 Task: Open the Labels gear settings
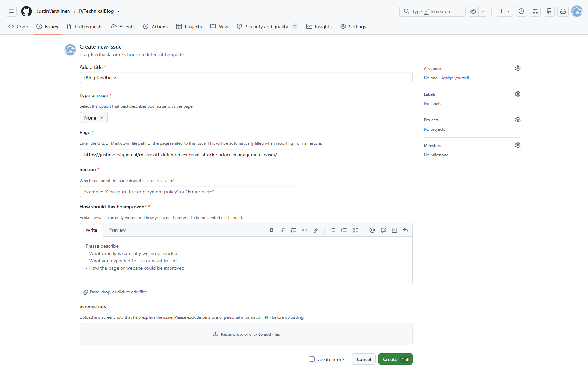tap(518, 94)
